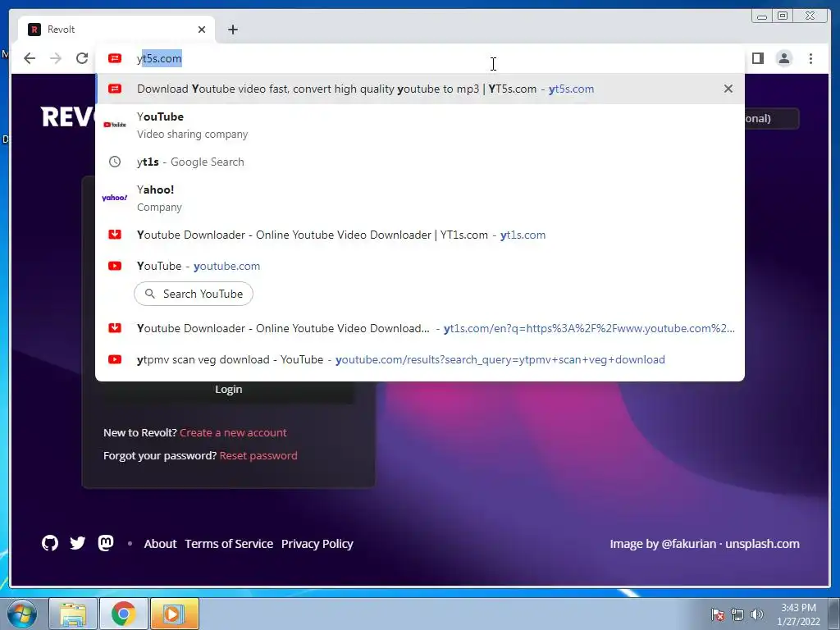Screen dimensions: 840x630
Task: Open File Explorer from the taskbar
Action: [73, 614]
